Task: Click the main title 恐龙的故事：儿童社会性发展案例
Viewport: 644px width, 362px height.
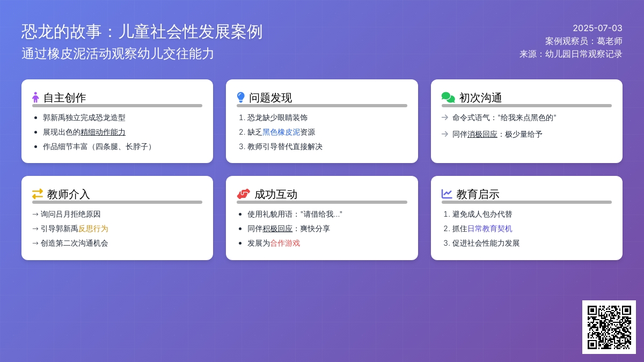Action: (142, 32)
